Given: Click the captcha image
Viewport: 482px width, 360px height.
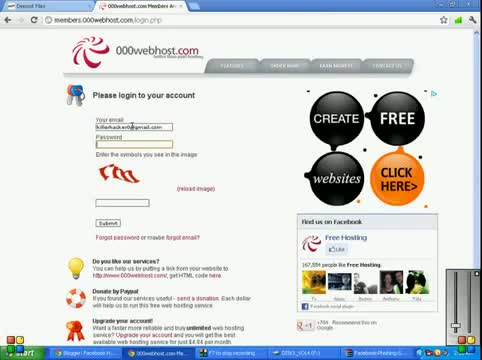Looking at the screenshot, I should pyautogui.click(x=119, y=173).
